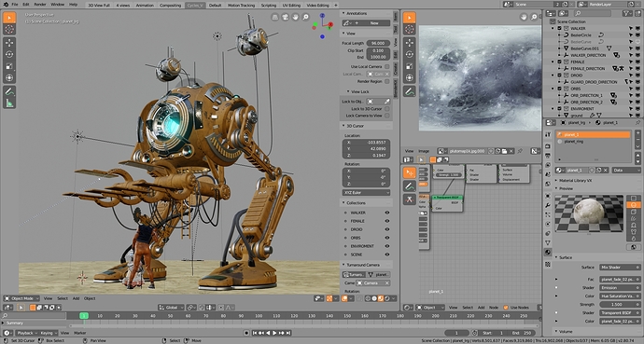Click the eyedropper next to Lock to Object

(x=387, y=102)
